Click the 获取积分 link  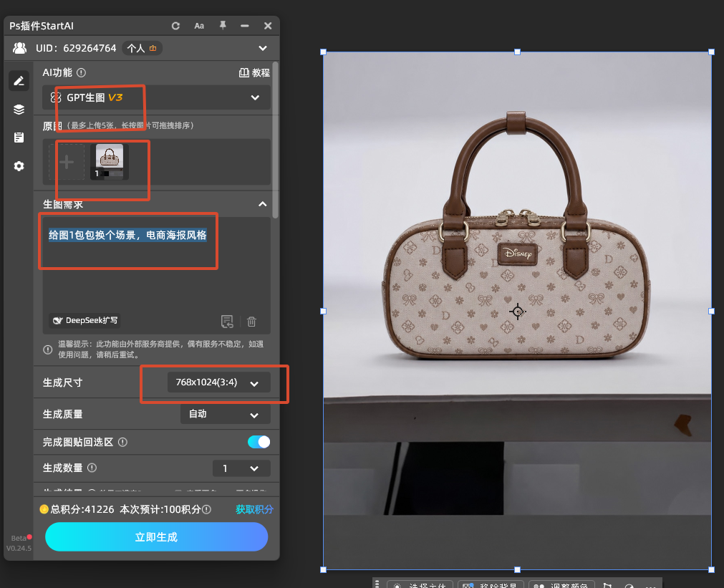[x=254, y=509]
